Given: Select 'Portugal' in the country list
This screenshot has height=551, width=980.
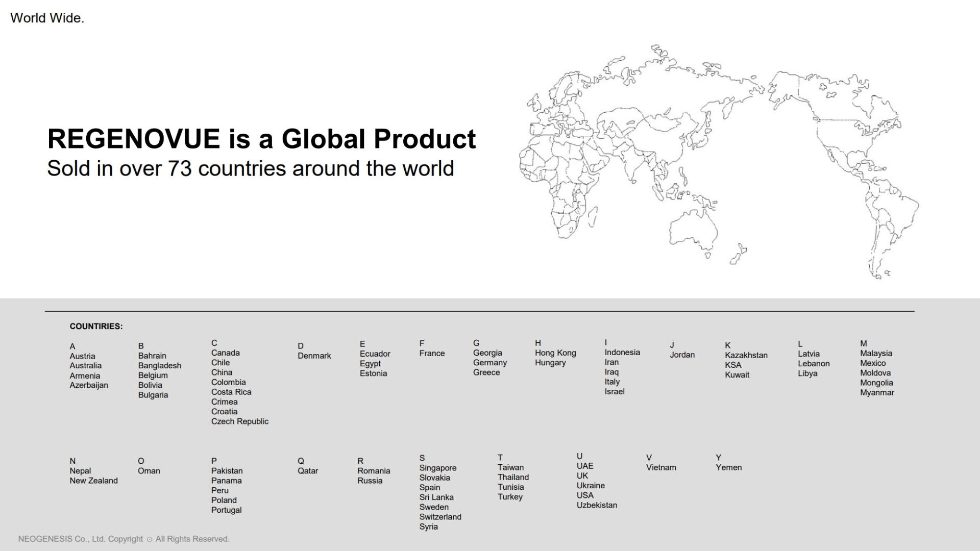Looking at the screenshot, I should 227,510.
